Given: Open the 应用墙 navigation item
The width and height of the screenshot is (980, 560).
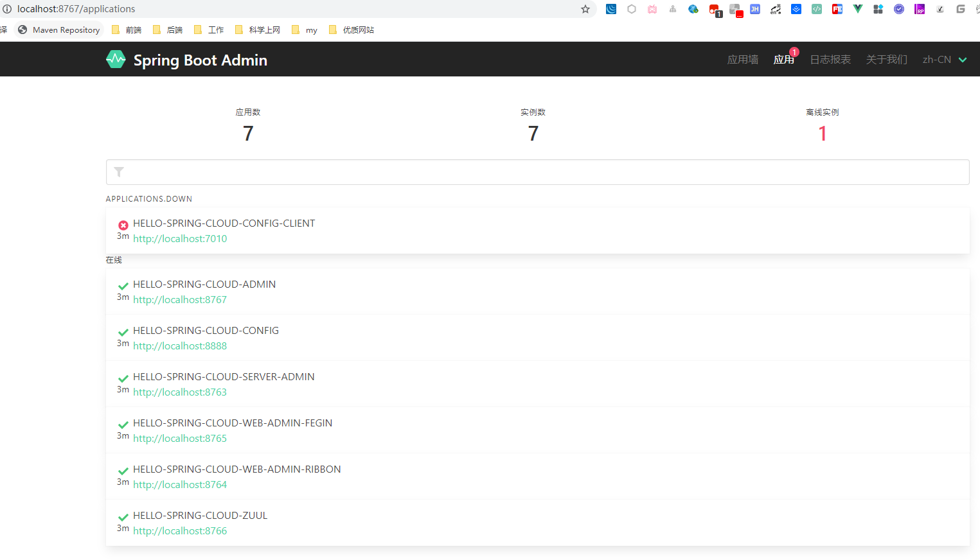Looking at the screenshot, I should (x=743, y=59).
